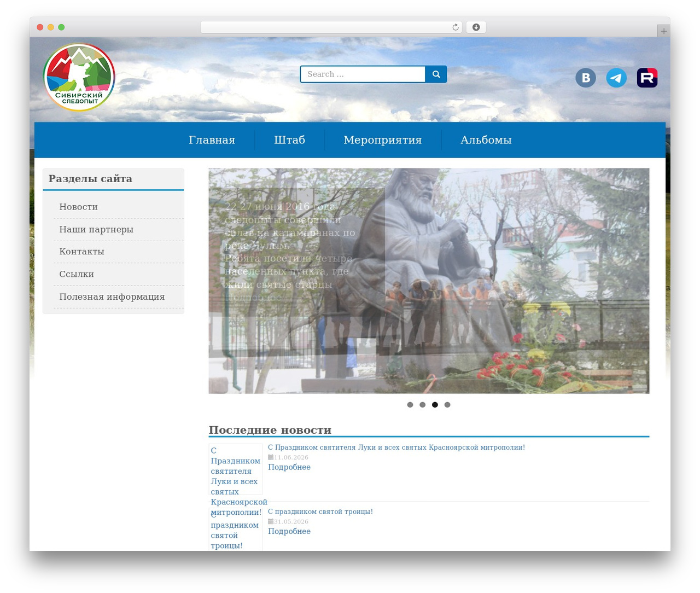The width and height of the screenshot is (700, 593).
Task: Open the Rutube channel icon
Action: coord(647,78)
